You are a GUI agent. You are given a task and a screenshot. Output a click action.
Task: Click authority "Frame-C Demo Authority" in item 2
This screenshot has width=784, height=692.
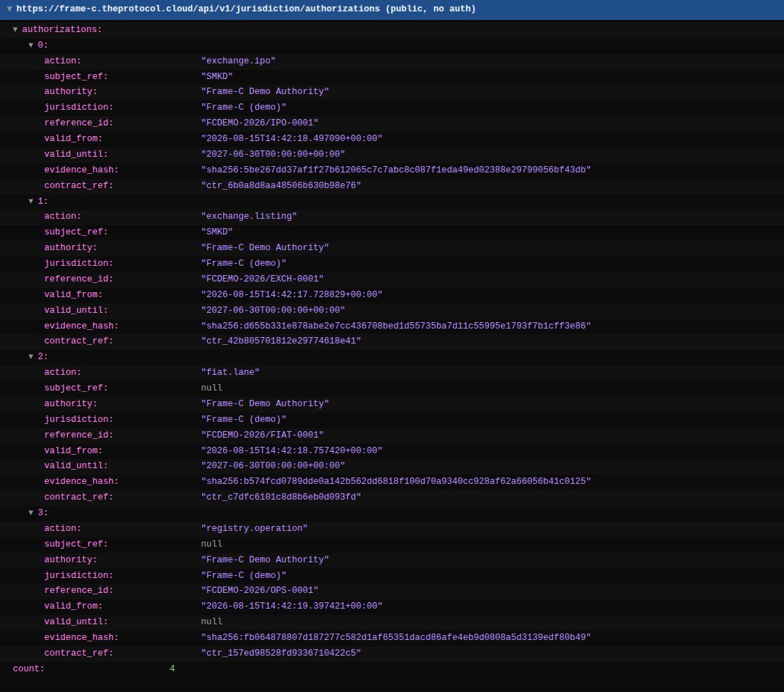click(265, 403)
